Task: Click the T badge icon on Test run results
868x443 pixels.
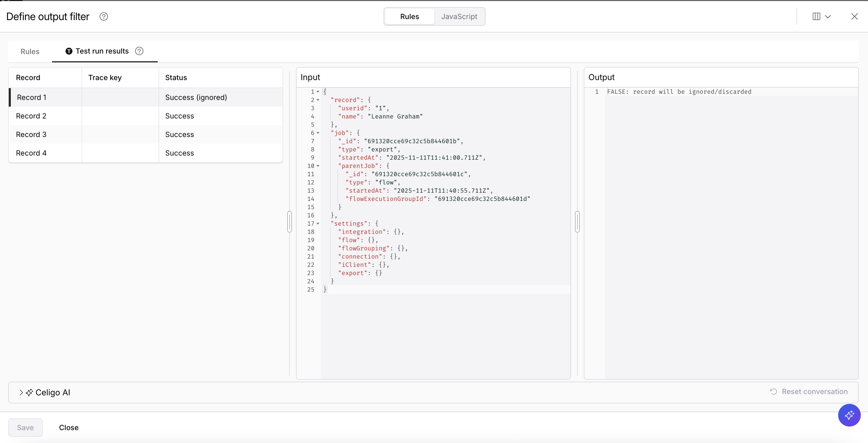Action: (69, 51)
